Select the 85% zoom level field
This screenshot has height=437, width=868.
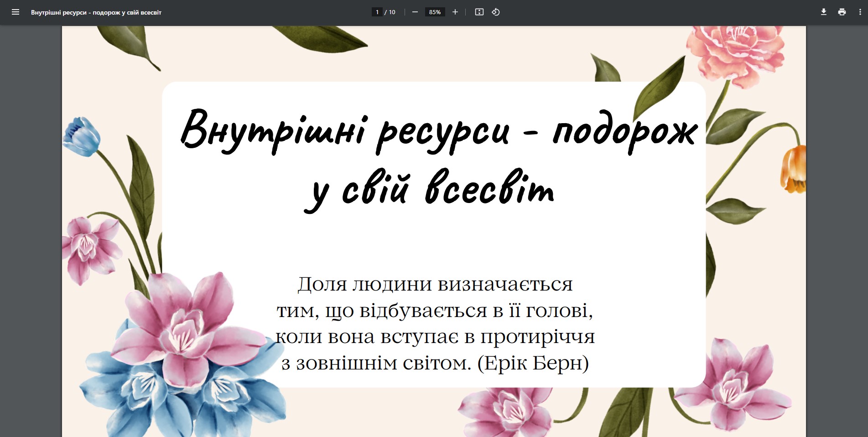coord(435,12)
